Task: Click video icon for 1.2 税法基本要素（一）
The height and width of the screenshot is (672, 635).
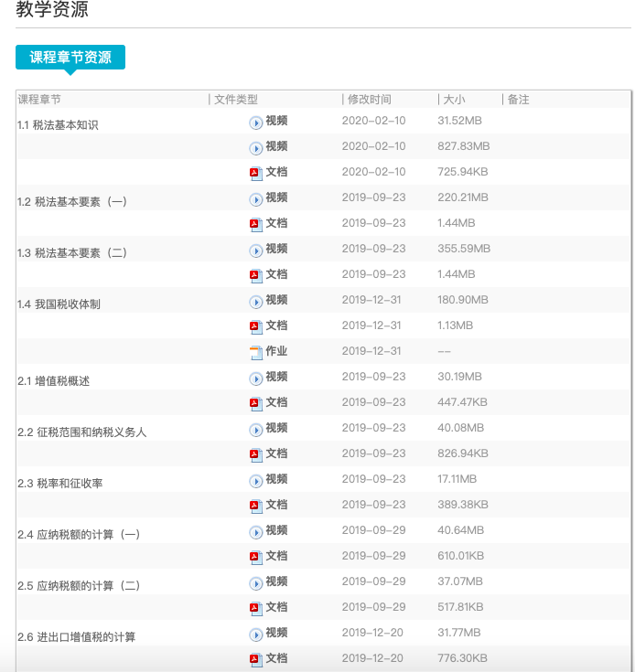Action: point(256,198)
